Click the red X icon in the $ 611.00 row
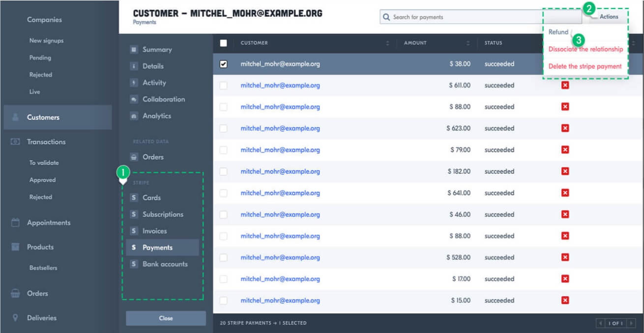This screenshot has height=333, width=644. click(565, 85)
